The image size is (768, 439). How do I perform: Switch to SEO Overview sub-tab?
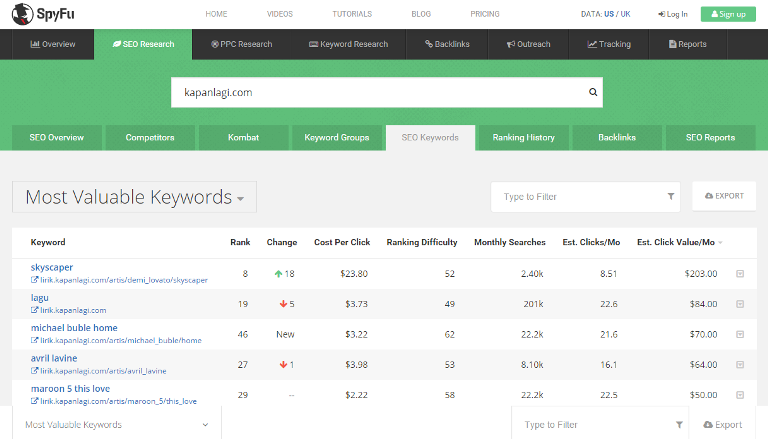57,138
